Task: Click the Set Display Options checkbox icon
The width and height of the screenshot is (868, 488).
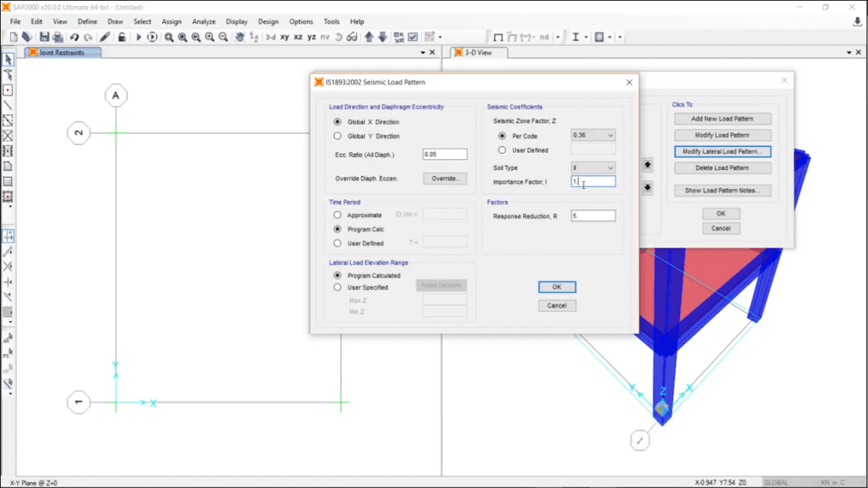Action: 413,37
